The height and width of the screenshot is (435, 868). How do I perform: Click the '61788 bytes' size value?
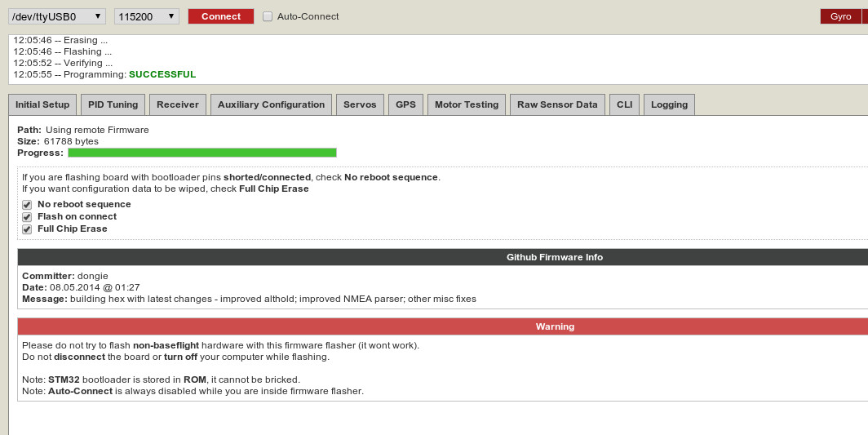point(72,141)
